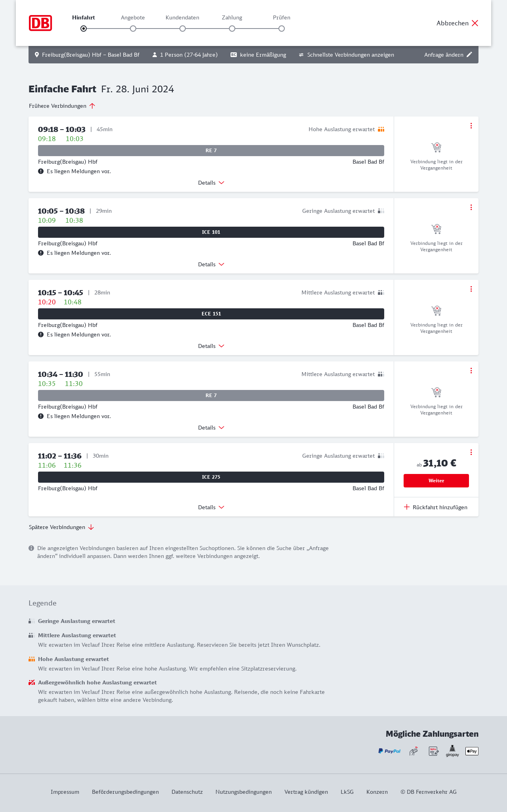The width and height of the screenshot is (507, 812).
Task: Expand Details for the 10:34 RE 7 connection
Action: (211, 428)
